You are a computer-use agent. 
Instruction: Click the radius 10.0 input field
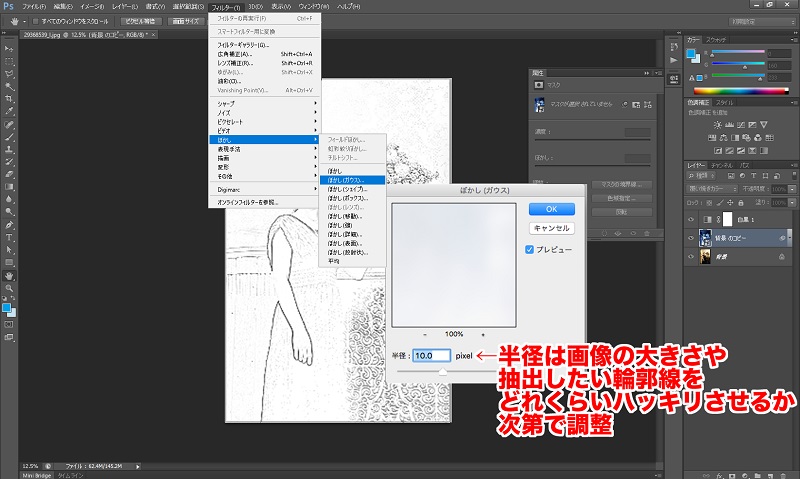(x=432, y=356)
